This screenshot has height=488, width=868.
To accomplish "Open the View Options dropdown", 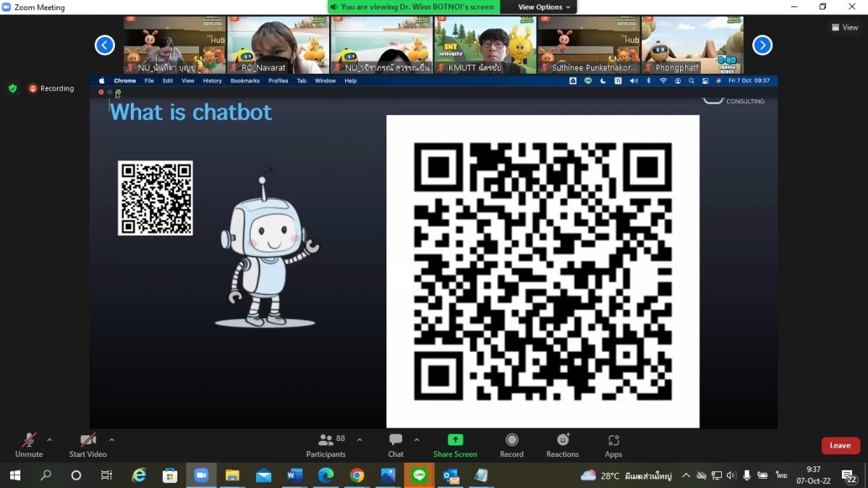I will 545,7.
